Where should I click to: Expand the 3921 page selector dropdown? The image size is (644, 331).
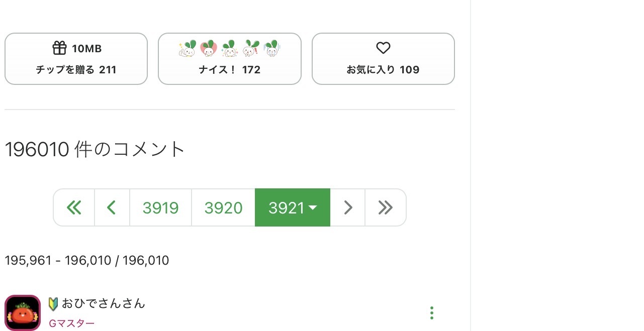click(293, 207)
